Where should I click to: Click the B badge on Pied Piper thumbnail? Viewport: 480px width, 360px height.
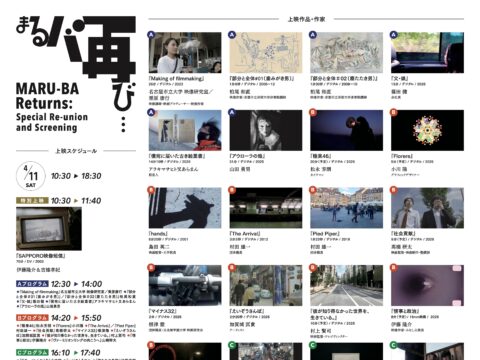(x=313, y=190)
